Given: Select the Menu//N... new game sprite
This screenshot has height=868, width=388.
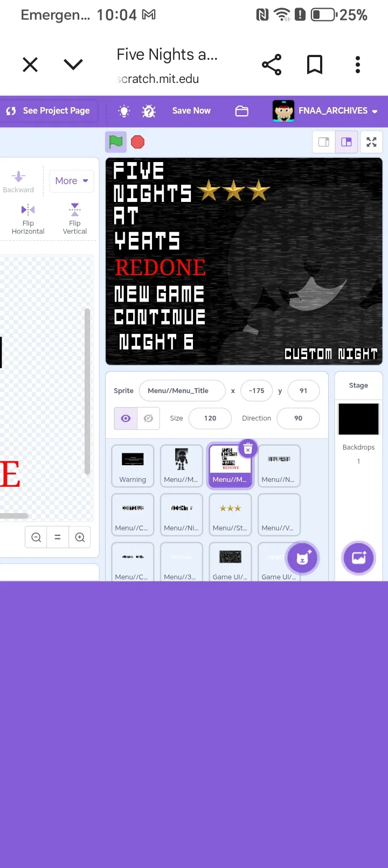Looking at the screenshot, I should point(279,466).
